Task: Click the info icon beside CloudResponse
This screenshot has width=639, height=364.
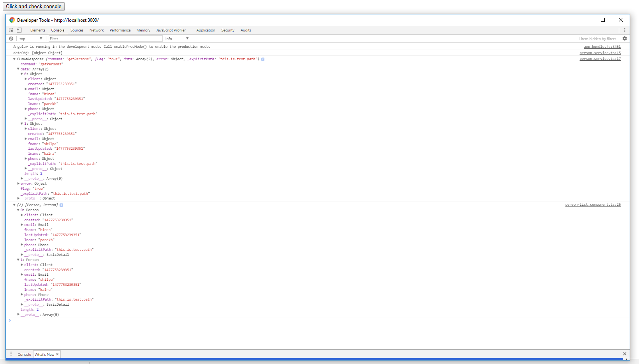Action: (x=263, y=59)
